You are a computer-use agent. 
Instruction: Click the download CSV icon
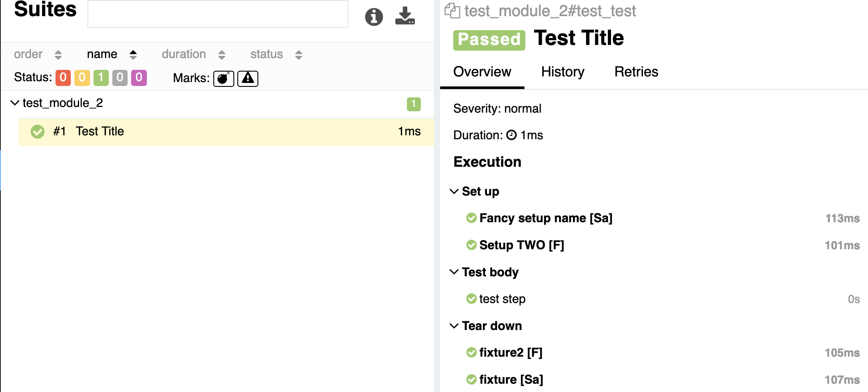click(405, 16)
